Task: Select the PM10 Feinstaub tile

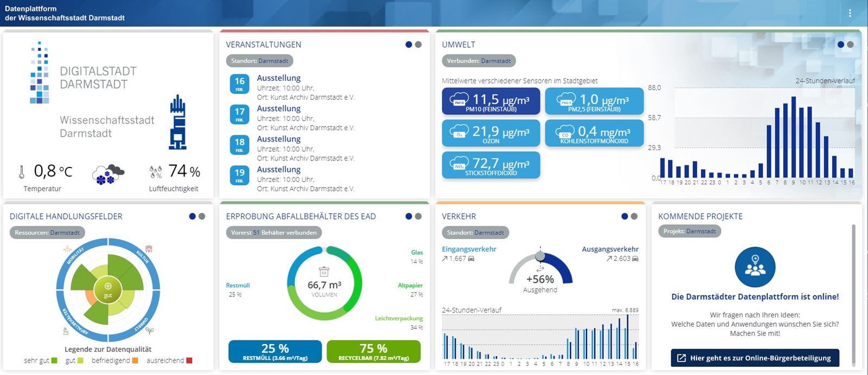Action: [490, 101]
